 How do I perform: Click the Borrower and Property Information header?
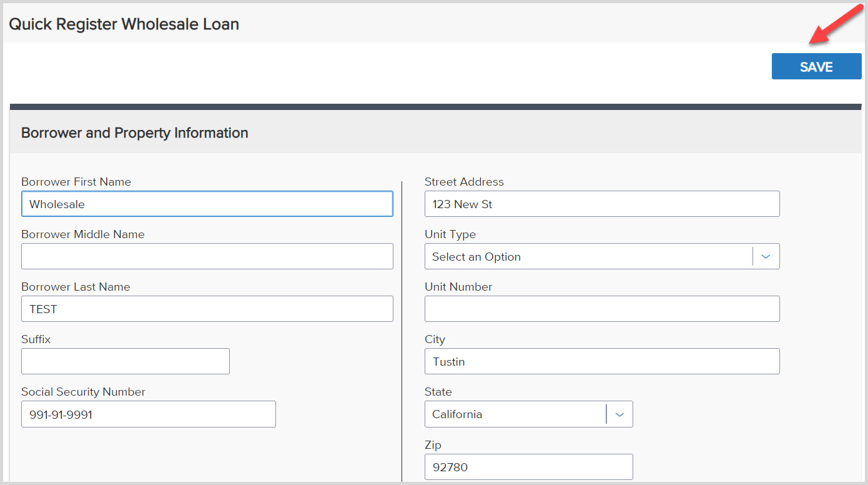[x=134, y=132]
